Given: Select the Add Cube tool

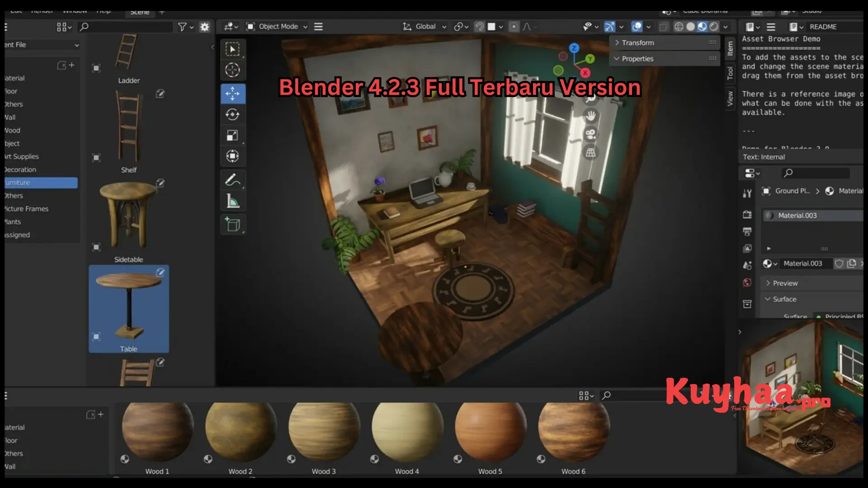Looking at the screenshot, I should tap(233, 225).
